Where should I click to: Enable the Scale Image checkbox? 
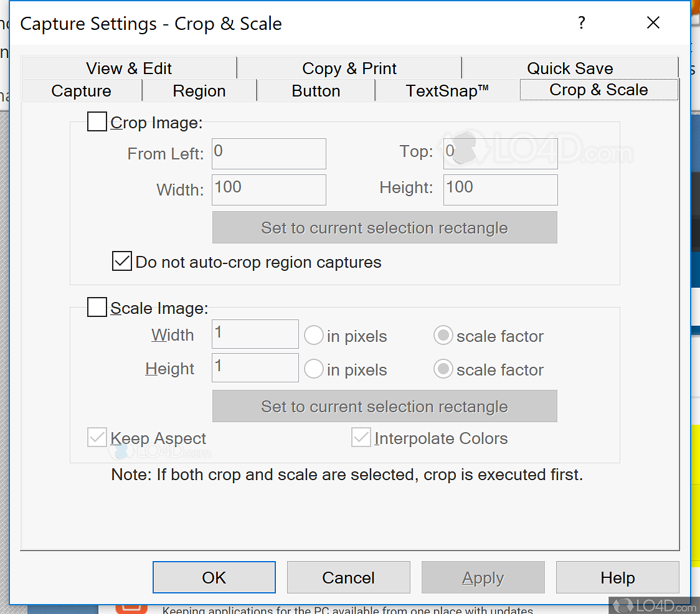click(97, 308)
